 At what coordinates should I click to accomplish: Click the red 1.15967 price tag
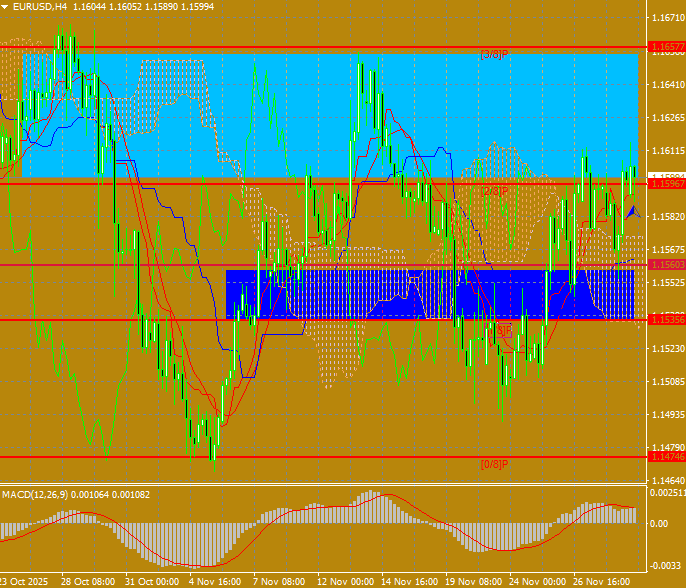point(667,184)
